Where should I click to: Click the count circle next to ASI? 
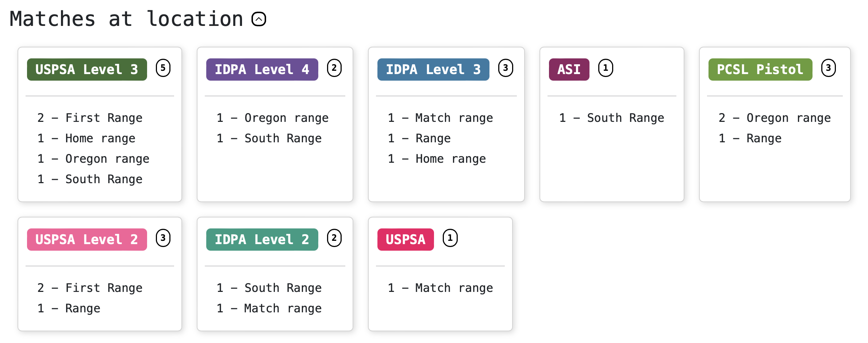(606, 68)
